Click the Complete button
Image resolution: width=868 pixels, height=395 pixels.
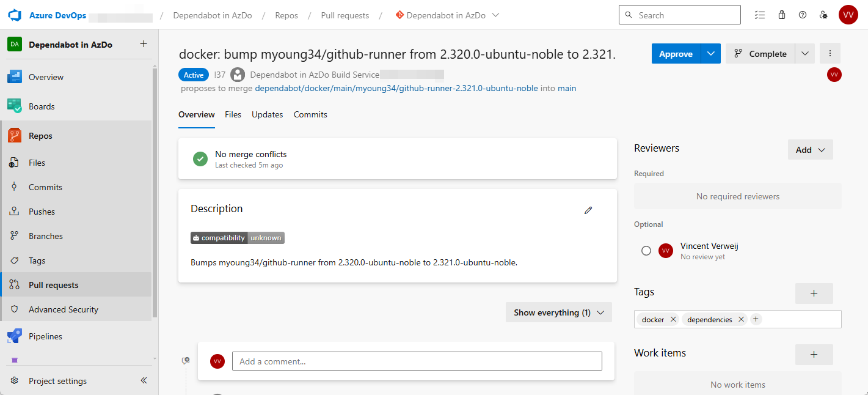(x=760, y=54)
